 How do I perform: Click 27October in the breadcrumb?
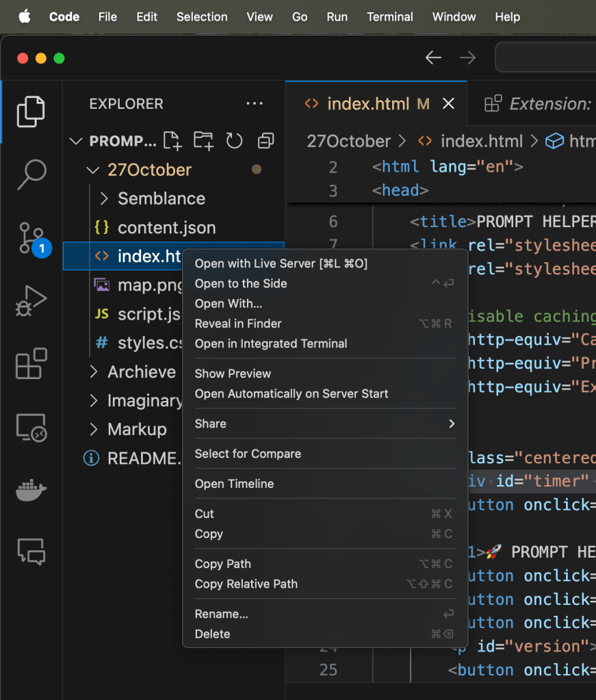pyautogui.click(x=348, y=142)
